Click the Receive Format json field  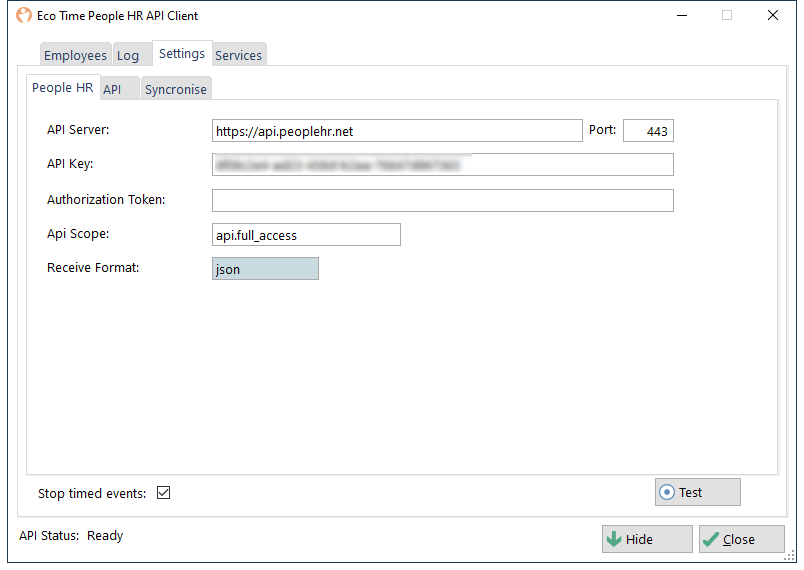(x=265, y=269)
